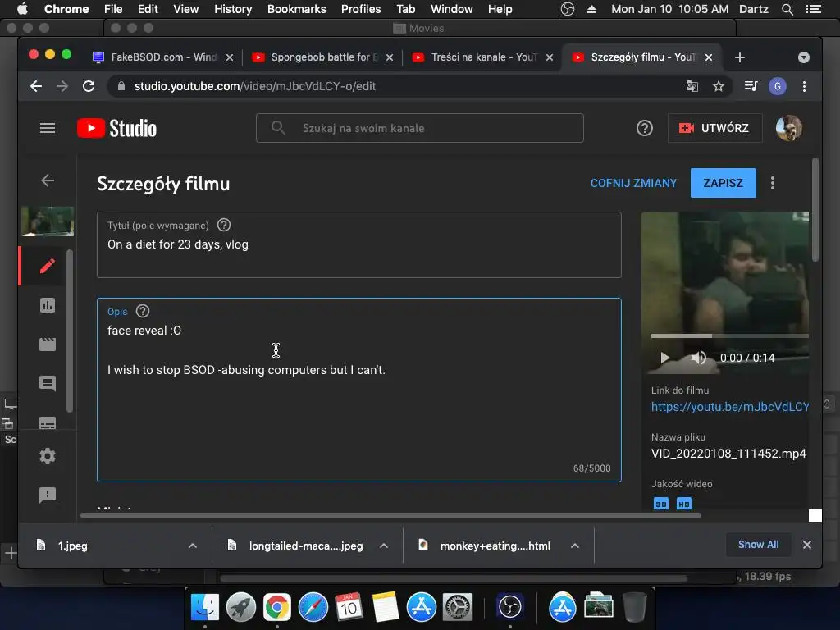Screen dimensions: 840x630
Task: Click the SD video quality badge
Action: [661, 504]
